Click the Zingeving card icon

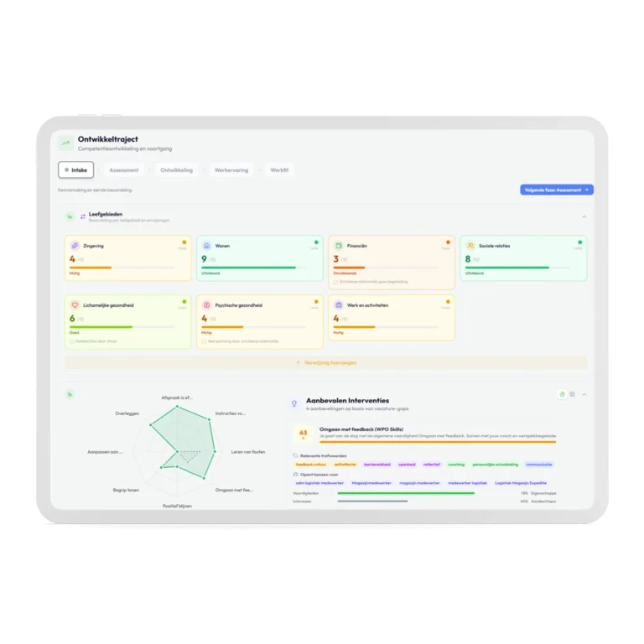75,246
